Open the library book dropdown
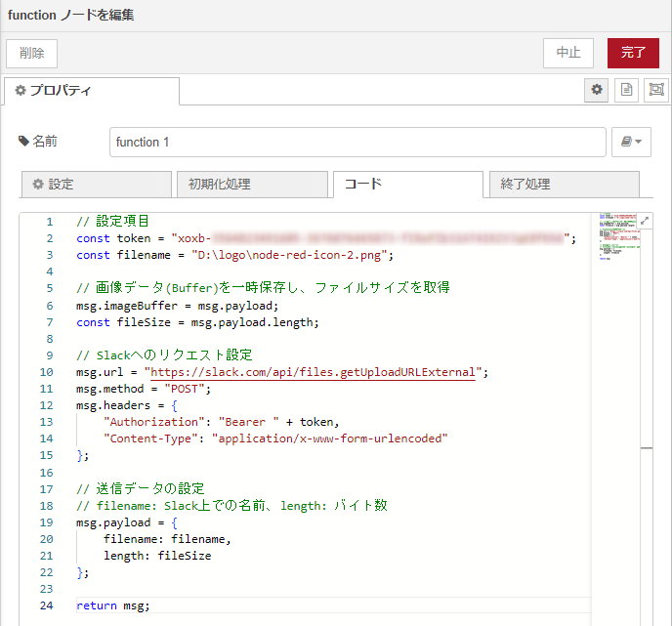 pyautogui.click(x=631, y=142)
